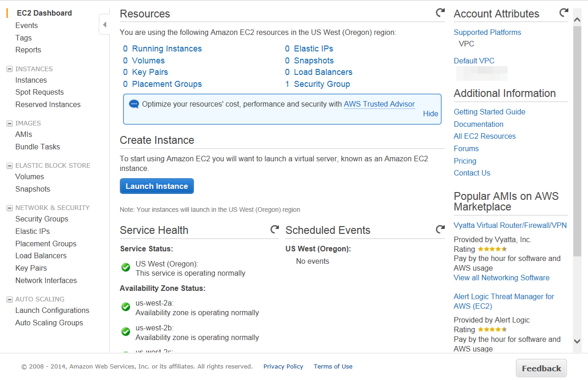Screen dimensions: 588x380
Task: Click green status check for US West (Oregon)
Action: click(125, 267)
